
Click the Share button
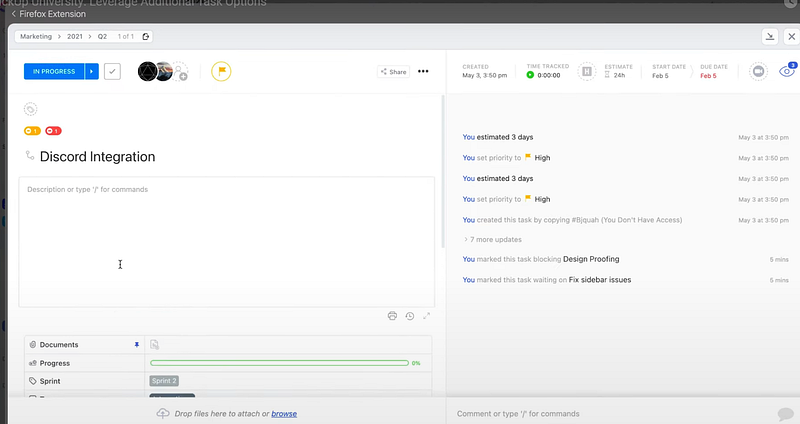click(x=393, y=72)
